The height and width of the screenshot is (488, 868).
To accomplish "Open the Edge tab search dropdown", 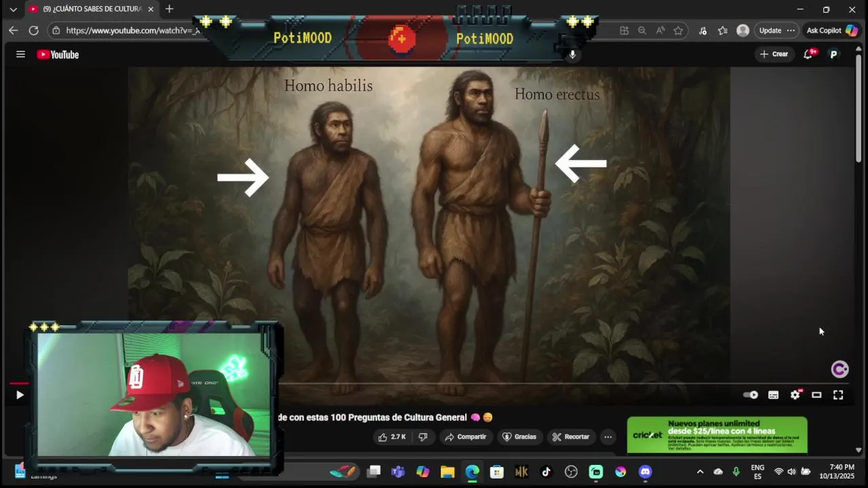I will [x=13, y=9].
